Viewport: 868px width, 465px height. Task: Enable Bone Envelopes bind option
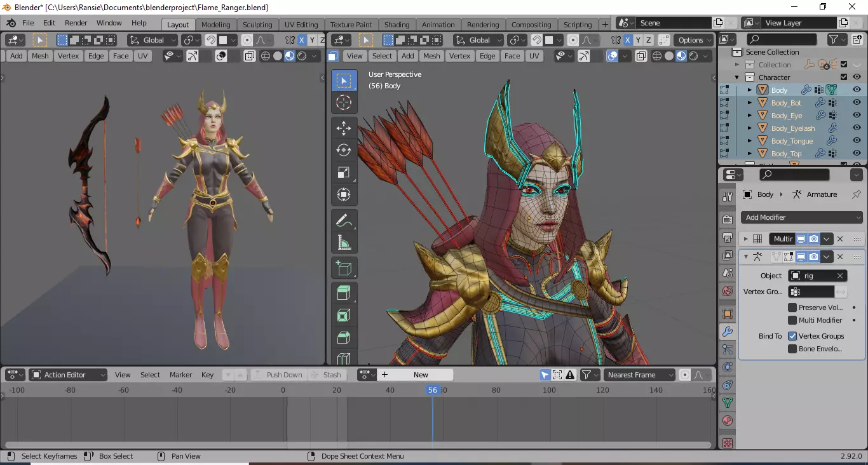point(792,349)
